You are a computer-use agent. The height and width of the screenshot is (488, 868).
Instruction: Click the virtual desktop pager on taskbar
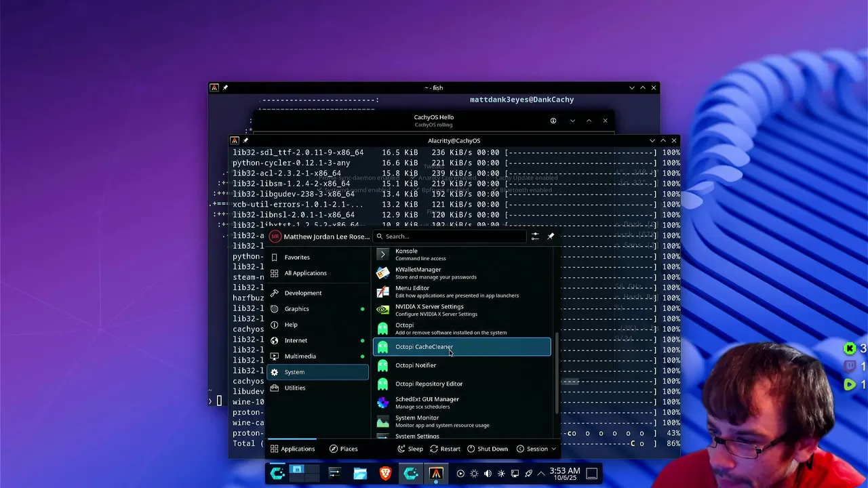tap(303, 474)
